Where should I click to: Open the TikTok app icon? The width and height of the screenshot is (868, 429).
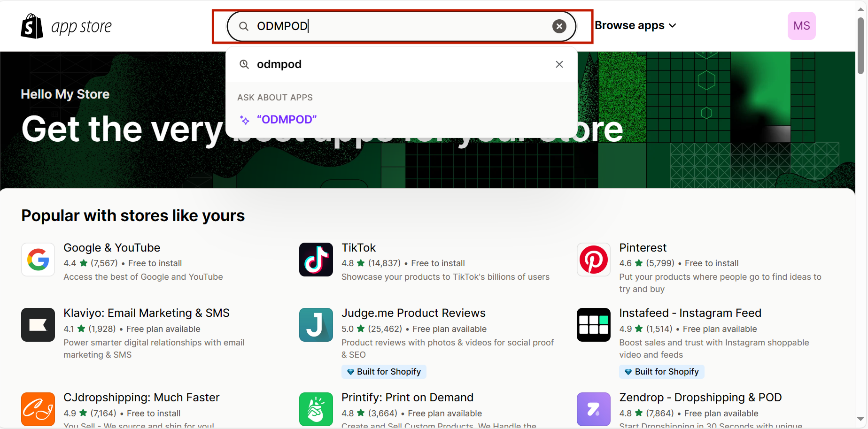[x=316, y=260]
